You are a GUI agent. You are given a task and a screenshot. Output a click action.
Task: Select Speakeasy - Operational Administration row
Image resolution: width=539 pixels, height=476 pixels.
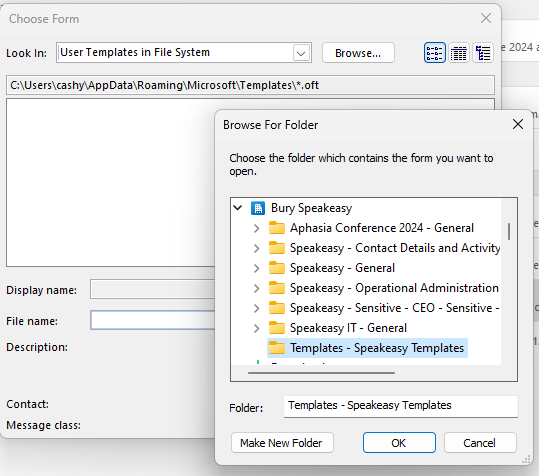point(394,288)
